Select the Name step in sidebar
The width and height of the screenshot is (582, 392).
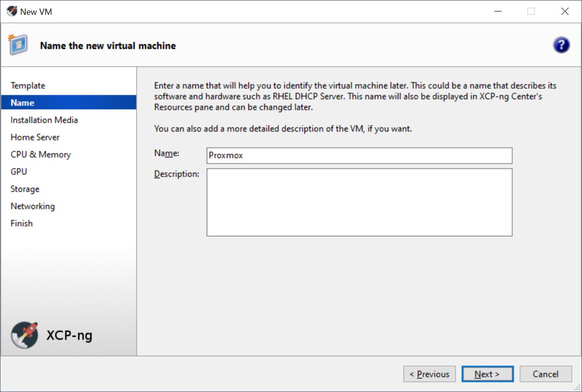tap(22, 103)
